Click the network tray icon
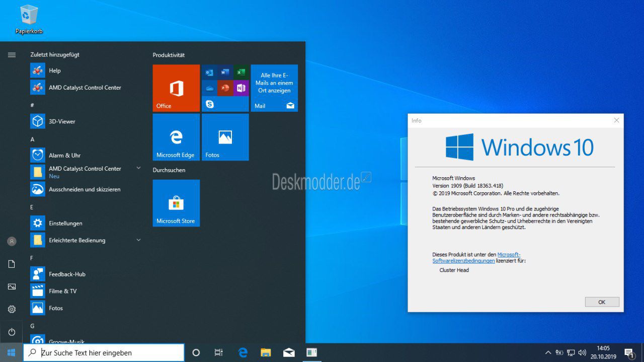 point(571,352)
